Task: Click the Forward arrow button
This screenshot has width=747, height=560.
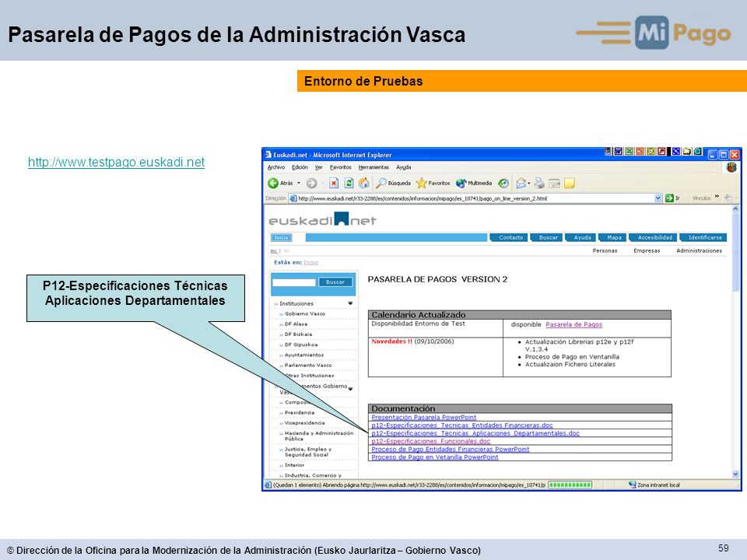Action: point(311,184)
